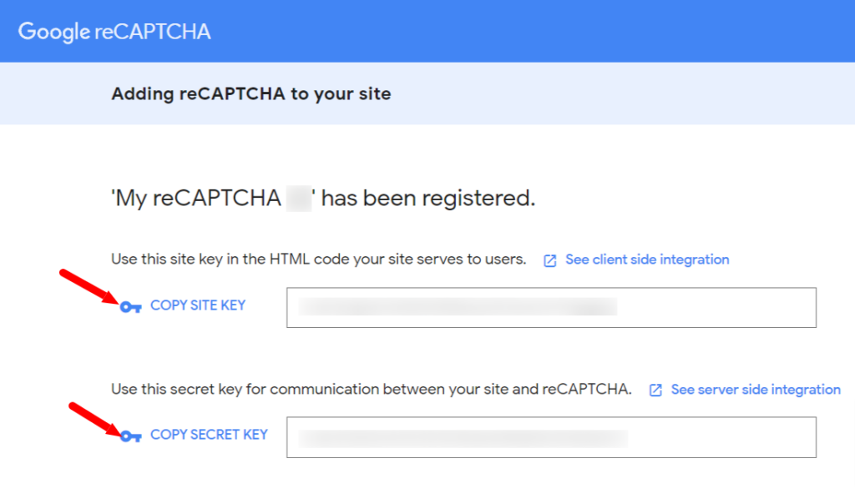Copy the secret key using COPY SECRET KEY
This screenshot has height=504, width=855.
coord(209,434)
